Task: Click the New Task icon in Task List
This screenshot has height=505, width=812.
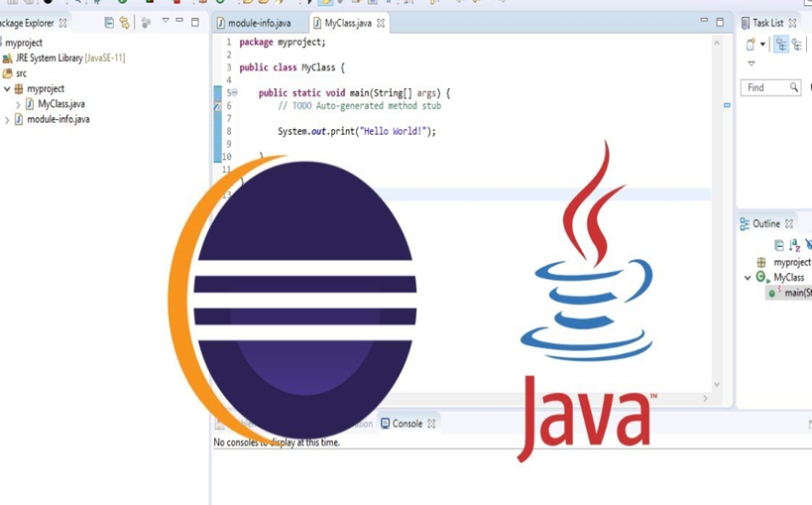Action: point(750,45)
